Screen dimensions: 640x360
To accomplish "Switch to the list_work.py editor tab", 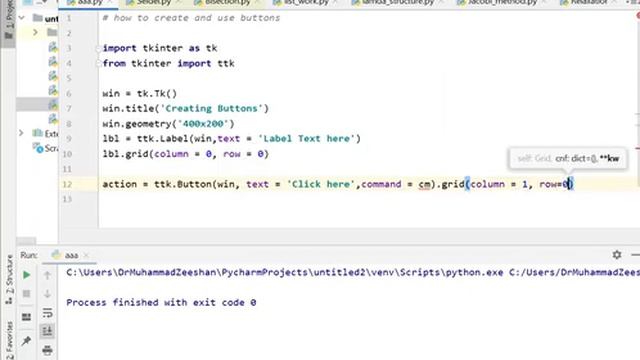I will tap(306, 3).
